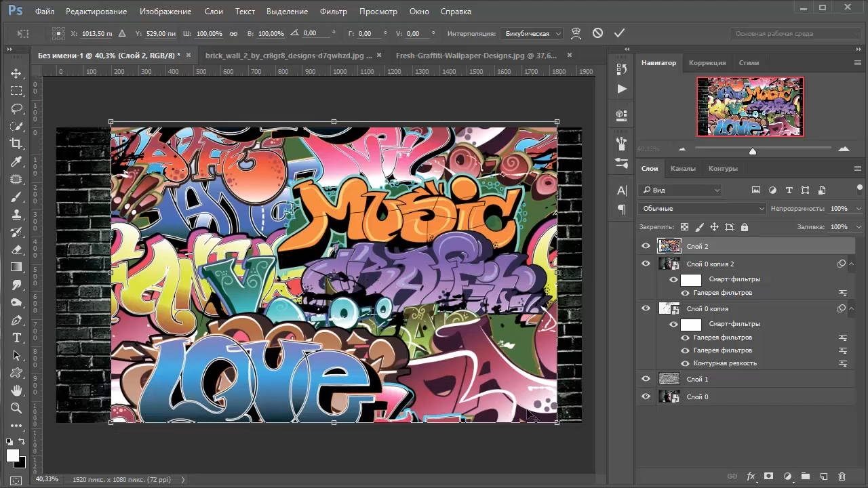Create a new group folder
868x488 pixels.
point(806,476)
